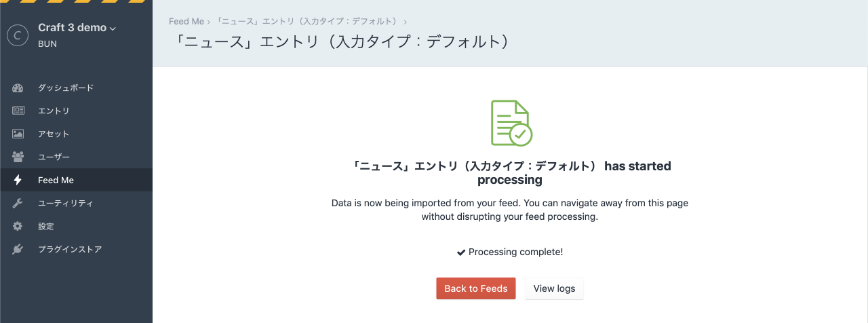Click the 「ニュース」エントリ breadcrumb link

[x=307, y=22]
